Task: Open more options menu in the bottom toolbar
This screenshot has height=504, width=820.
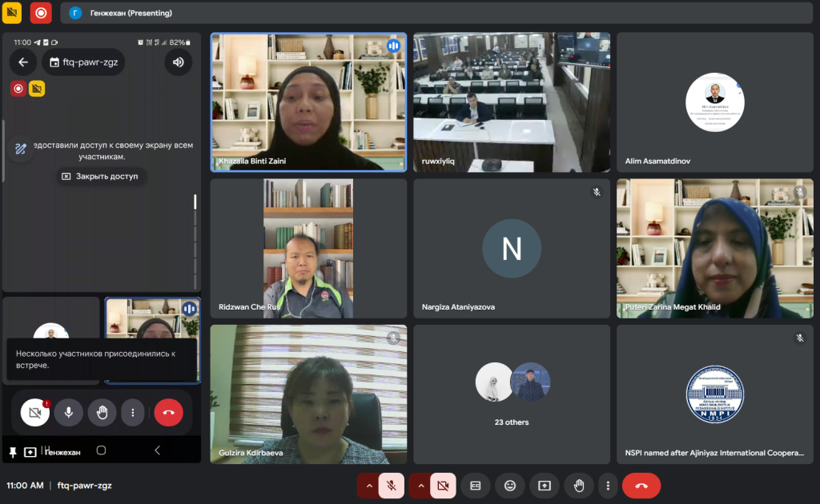Action: (x=609, y=486)
